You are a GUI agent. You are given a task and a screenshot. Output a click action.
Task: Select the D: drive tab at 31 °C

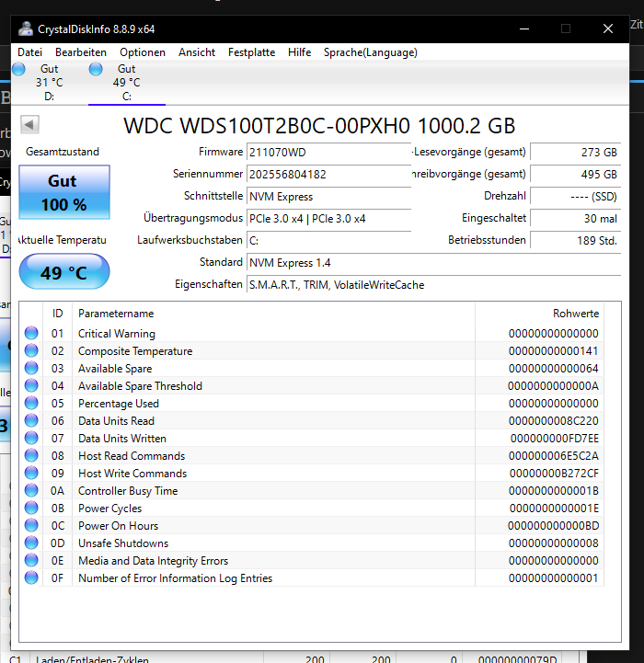pyautogui.click(x=49, y=83)
